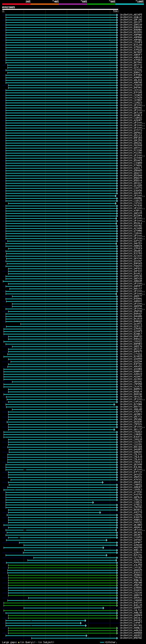Open hit UniRef100_A8I4P5

coord(131,15)
